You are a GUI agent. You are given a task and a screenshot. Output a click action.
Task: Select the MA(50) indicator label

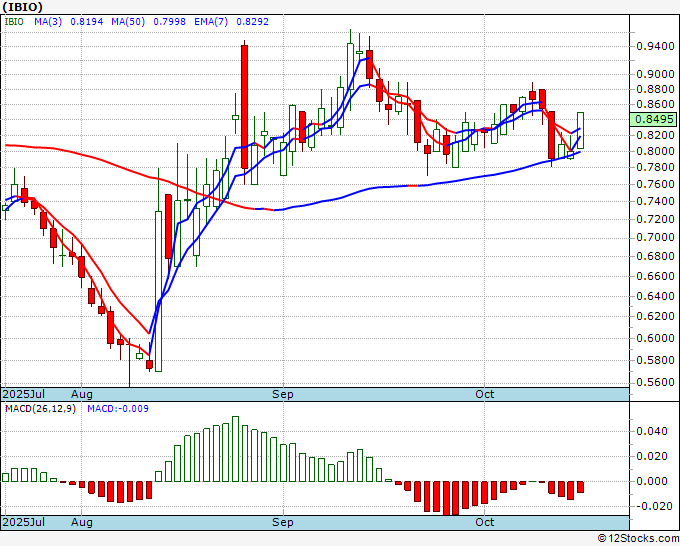point(128,21)
